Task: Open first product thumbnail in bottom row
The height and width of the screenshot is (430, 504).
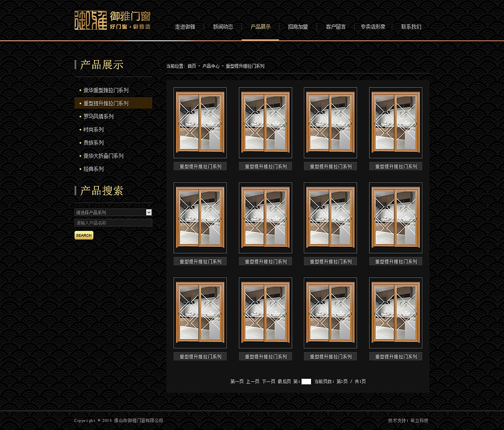Action: coord(200,313)
